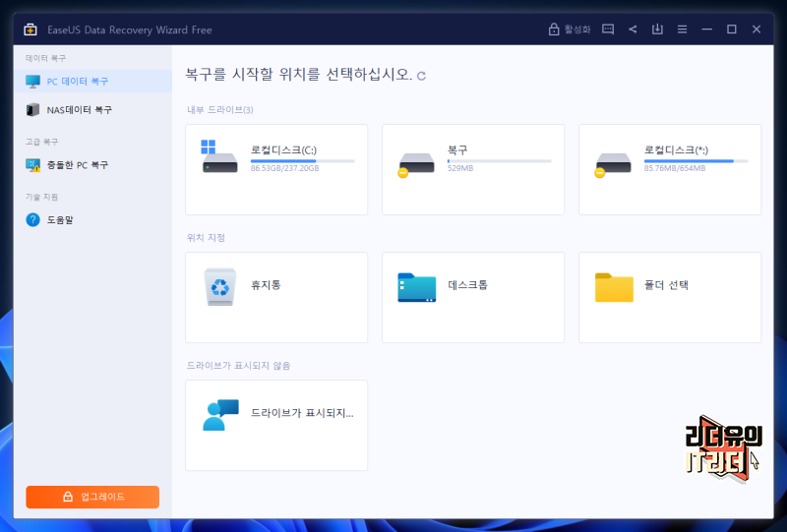Select NAS데이터 복구 in sidebar

(92, 109)
